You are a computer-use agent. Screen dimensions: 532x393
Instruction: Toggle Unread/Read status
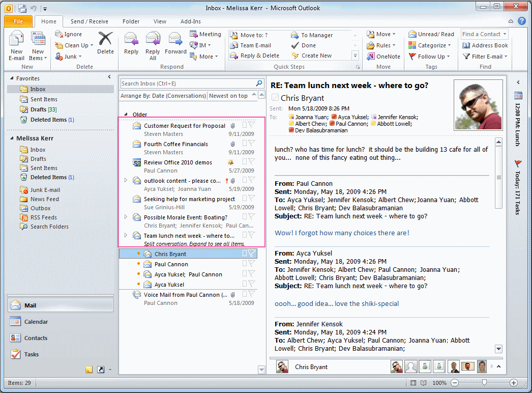click(x=431, y=34)
